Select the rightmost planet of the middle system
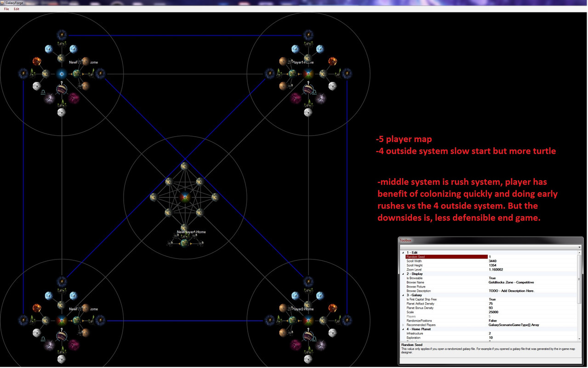Screen dimensions: 588x368 point(215,197)
